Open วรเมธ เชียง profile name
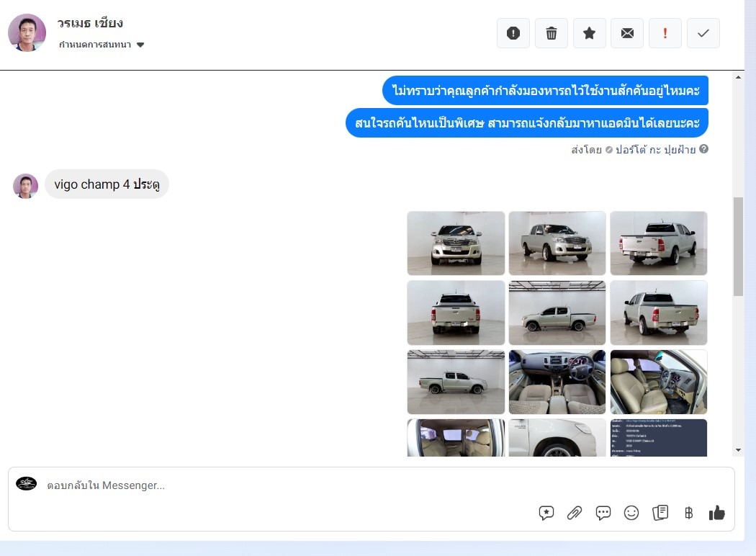Viewport: 756px width, 556px height. (x=90, y=23)
